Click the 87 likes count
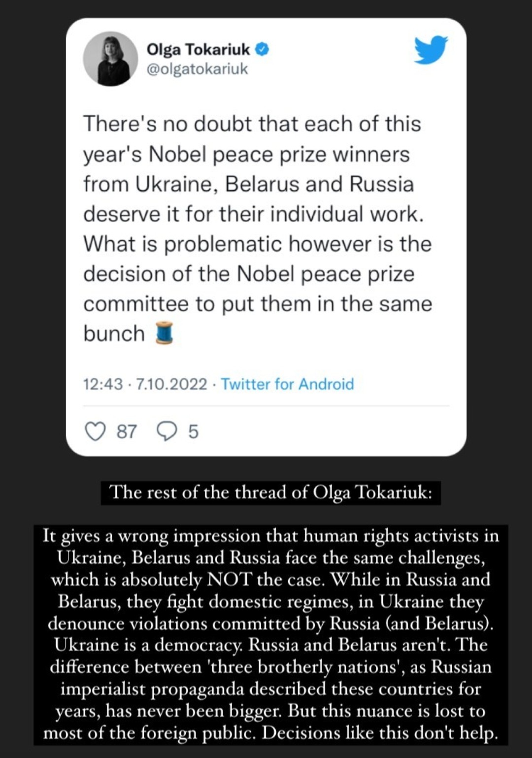Image resolution: width=532 pixels, height=758 pixels. (x=127, y=431)
